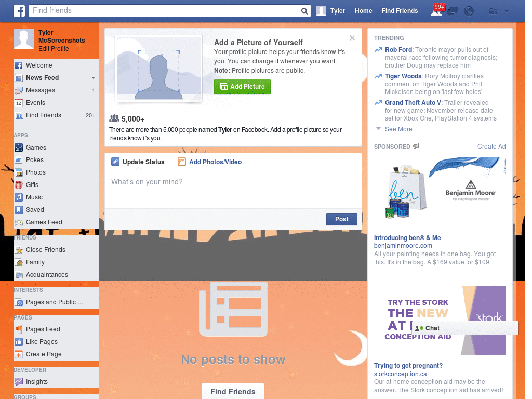532x399 pixels.
Task: Click the Saved bookmark icon
Action: 19,210
